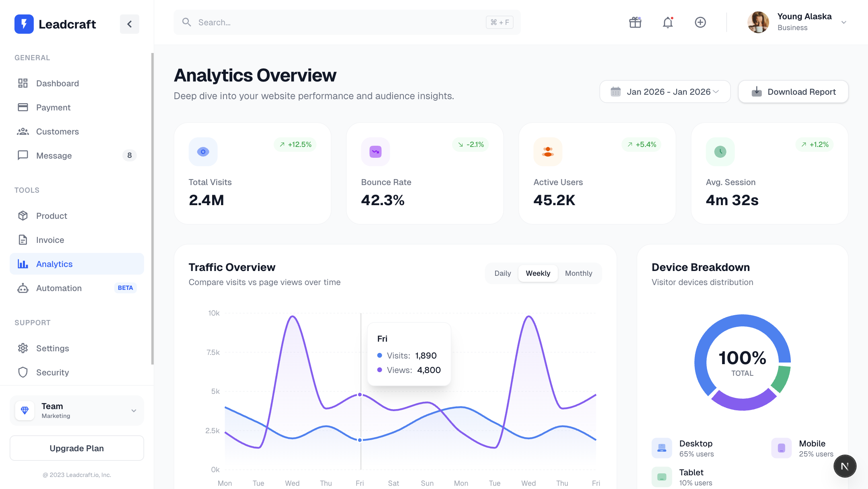Viewport: 868px width, 489px height.
Task: Click the Bounce Rate purple icon
Action: [x=375, y=152]
